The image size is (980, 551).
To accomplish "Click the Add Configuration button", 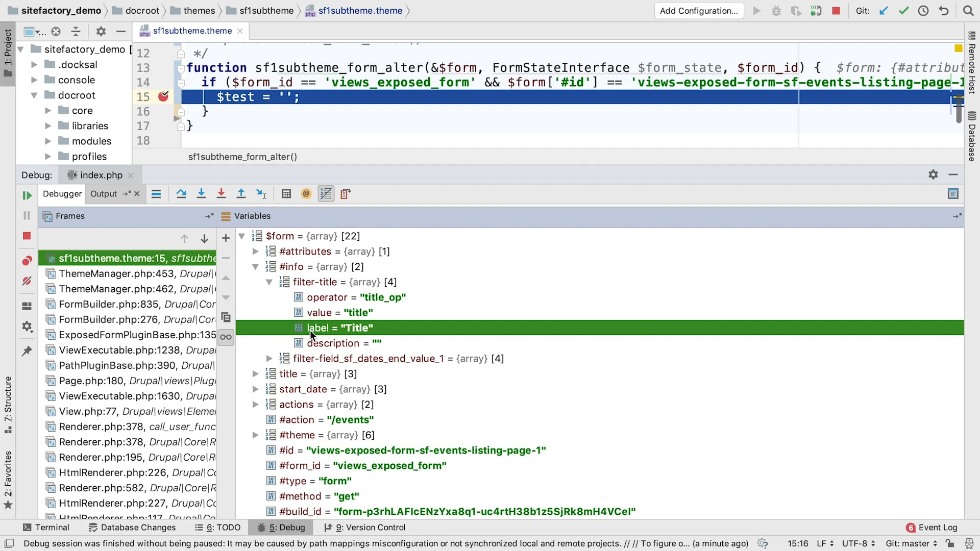I will 699,11.
